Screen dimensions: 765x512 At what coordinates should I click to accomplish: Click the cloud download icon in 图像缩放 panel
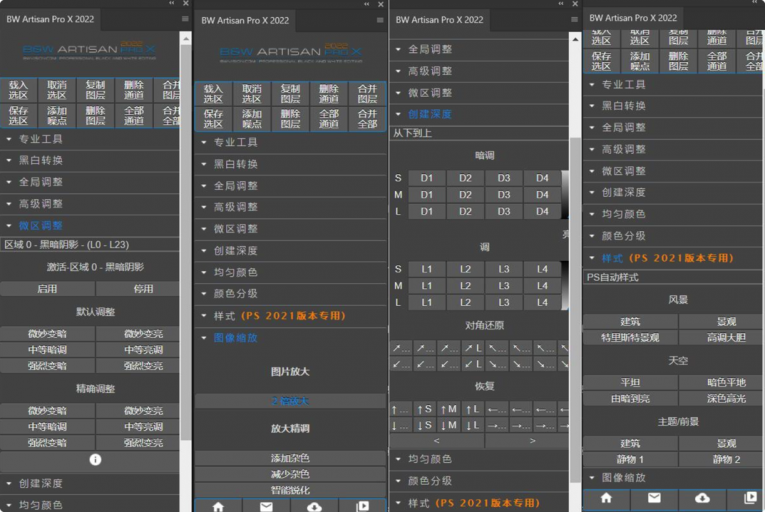pyautogui.click(x=314, y=507)
